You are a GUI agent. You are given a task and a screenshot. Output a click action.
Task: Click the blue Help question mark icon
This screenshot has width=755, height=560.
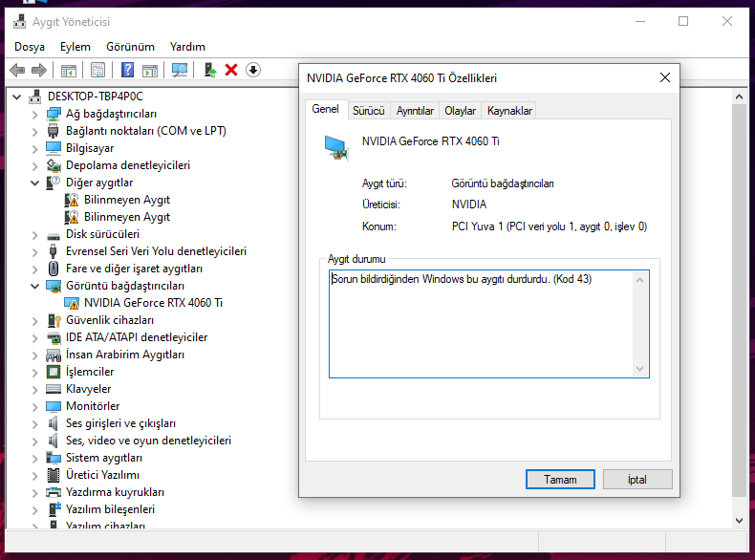click(x=127, y=71)
